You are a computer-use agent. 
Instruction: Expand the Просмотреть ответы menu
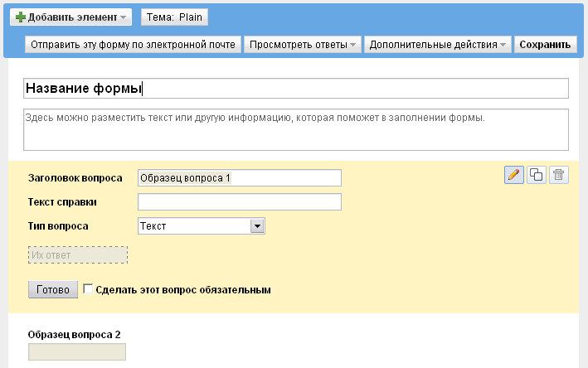click(x=302, y=45)
